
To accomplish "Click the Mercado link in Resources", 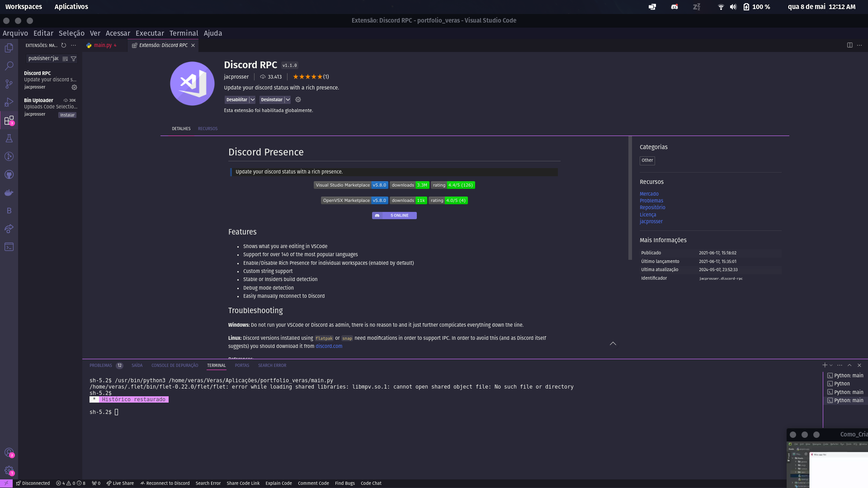I will pos(649,194).
